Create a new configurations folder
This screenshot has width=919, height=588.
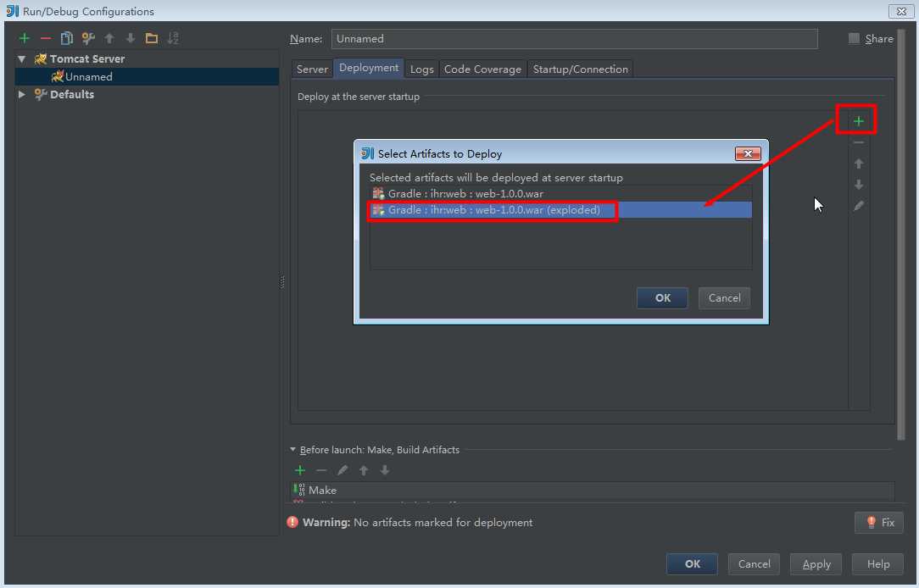click(151, 39)
